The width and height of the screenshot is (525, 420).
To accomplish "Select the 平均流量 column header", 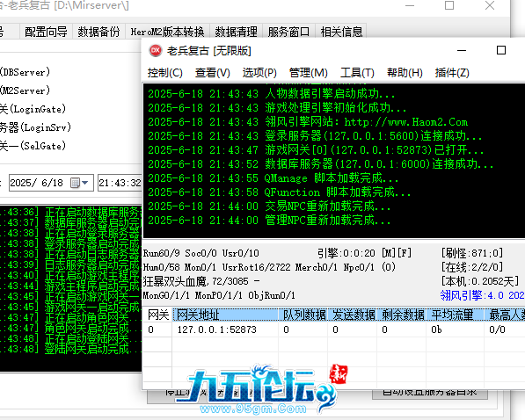I will tap(455, 315).
